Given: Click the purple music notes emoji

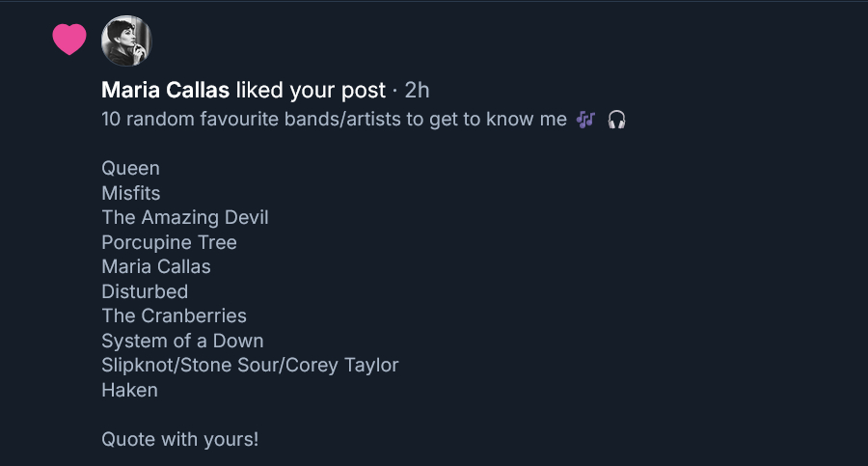Looking at the screenshot, I should pyautogui.click(x=585, y=120).
